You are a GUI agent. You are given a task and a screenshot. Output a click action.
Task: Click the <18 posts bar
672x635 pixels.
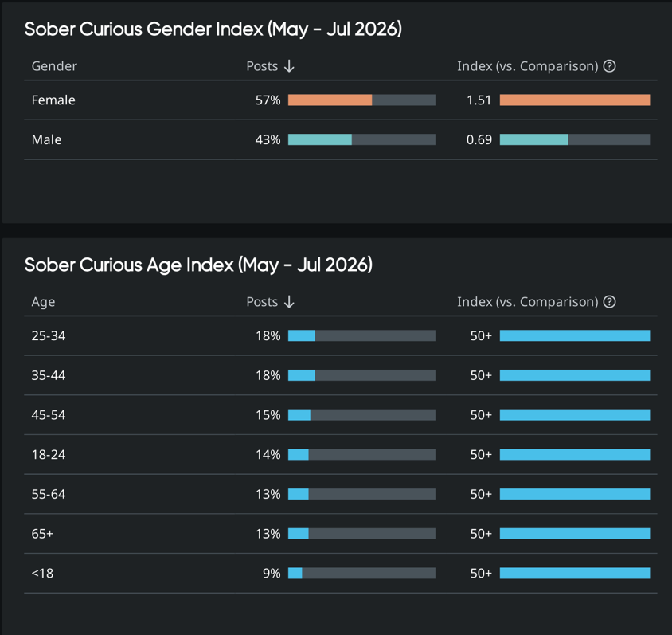click(361, 574)
